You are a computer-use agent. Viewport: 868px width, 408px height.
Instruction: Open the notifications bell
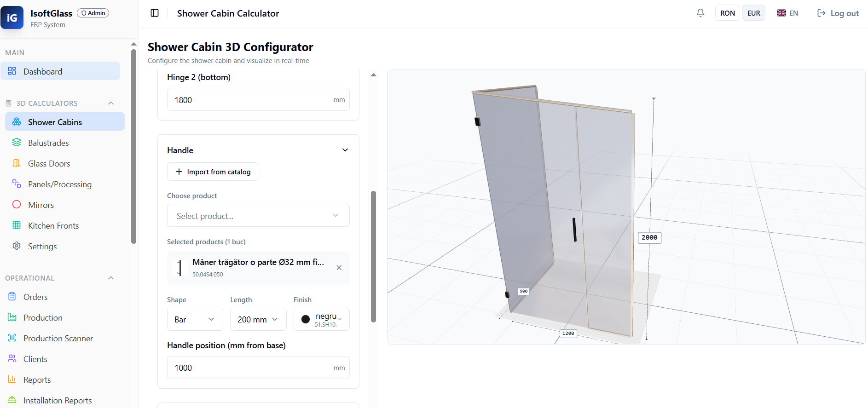[700, 13]
